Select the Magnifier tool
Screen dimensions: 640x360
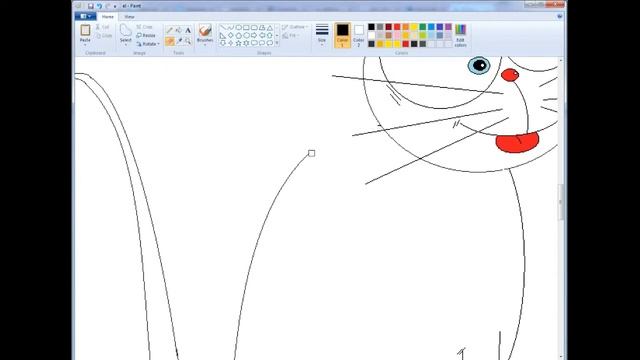[x=188, y=41]
